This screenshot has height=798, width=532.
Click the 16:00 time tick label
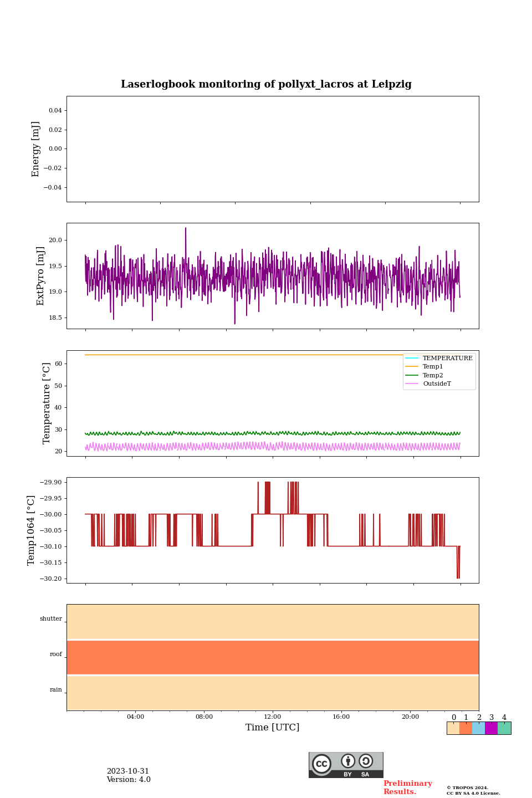(x=341, y=717)
